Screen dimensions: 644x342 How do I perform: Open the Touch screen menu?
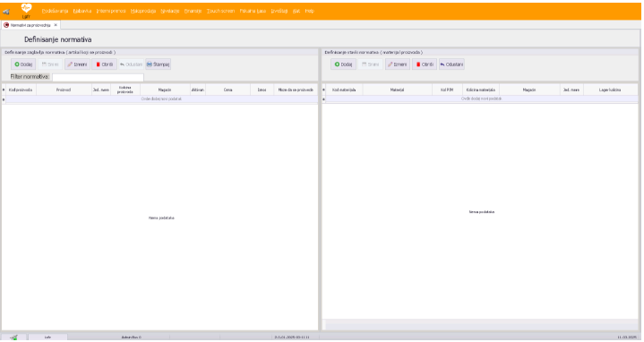click(220, 11)
